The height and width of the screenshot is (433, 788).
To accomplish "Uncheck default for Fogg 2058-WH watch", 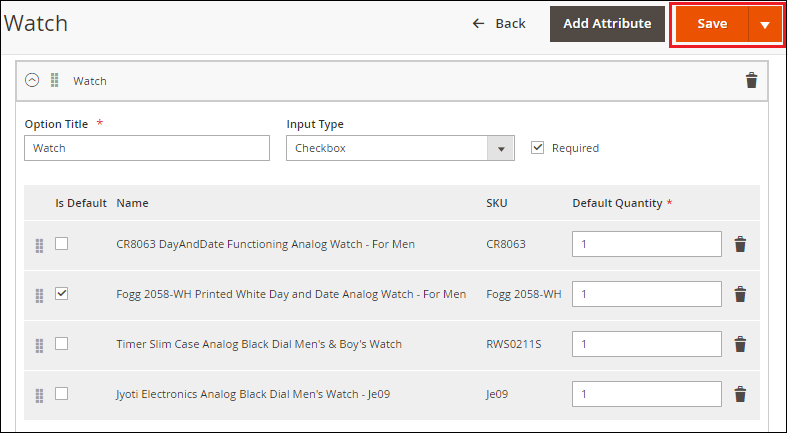I will (x=61, y=293).
